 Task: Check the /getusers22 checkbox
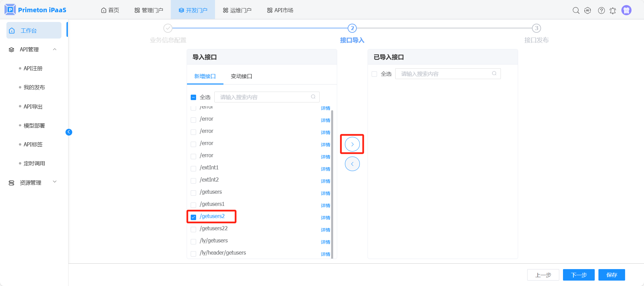(193, 230)
